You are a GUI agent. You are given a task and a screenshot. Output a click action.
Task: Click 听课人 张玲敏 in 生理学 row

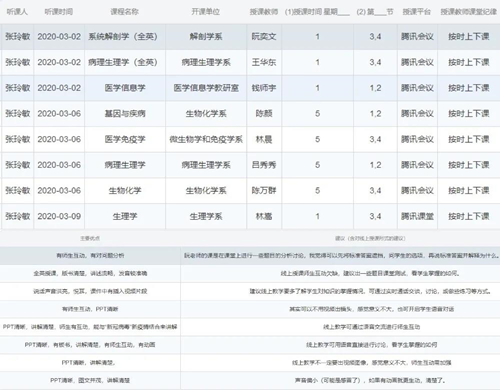click(18, 216)
